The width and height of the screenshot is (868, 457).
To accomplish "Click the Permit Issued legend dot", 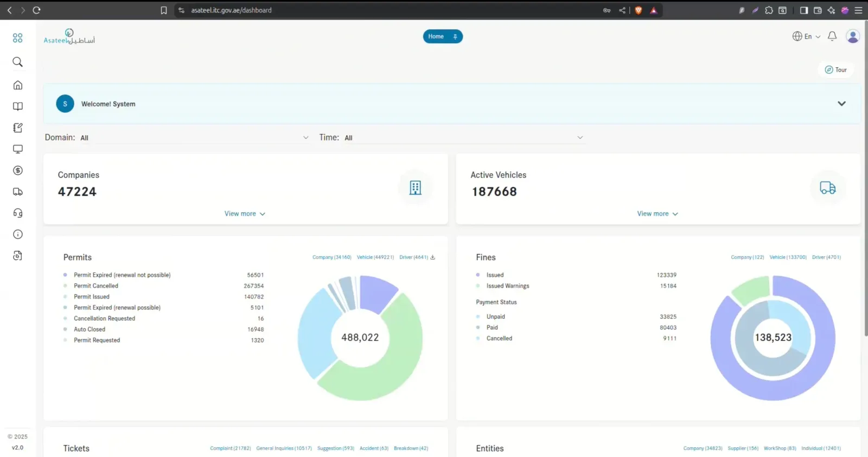I will tap(65, 297).
